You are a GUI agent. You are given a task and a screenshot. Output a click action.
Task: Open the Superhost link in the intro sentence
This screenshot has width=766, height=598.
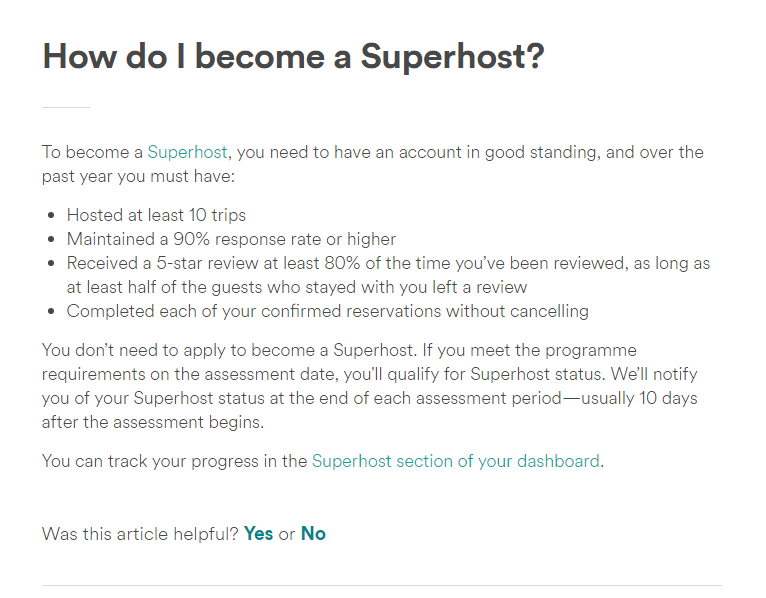pos(187,152)
